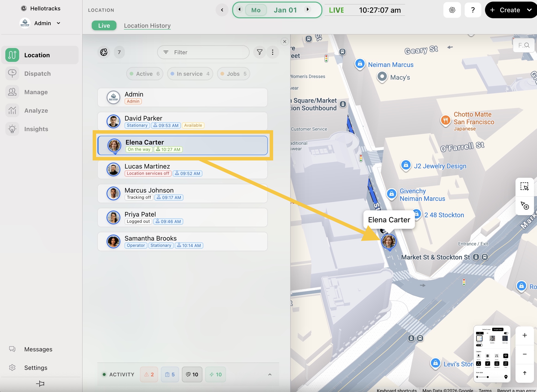537x392 pixels.
Task: Click the funnel filter icon
Action: [259, 52]
